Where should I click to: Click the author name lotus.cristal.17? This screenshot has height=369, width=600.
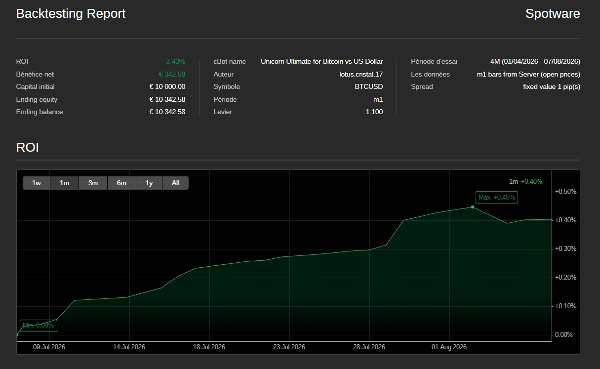click(x=361, y=74)
